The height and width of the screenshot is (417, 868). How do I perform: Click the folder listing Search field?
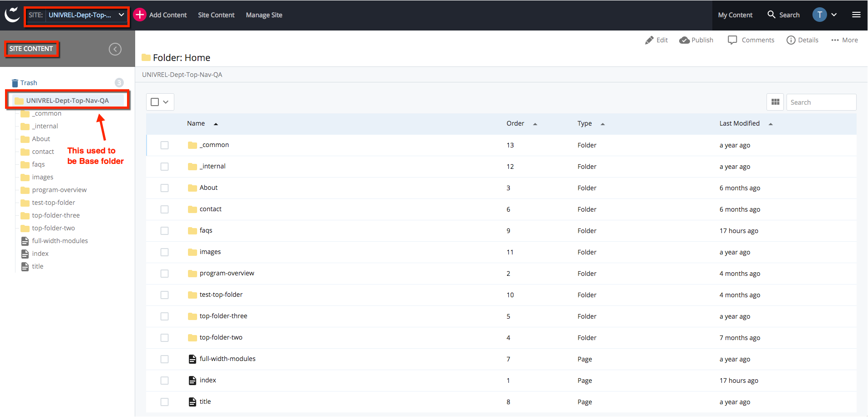[x=821, y=102]
